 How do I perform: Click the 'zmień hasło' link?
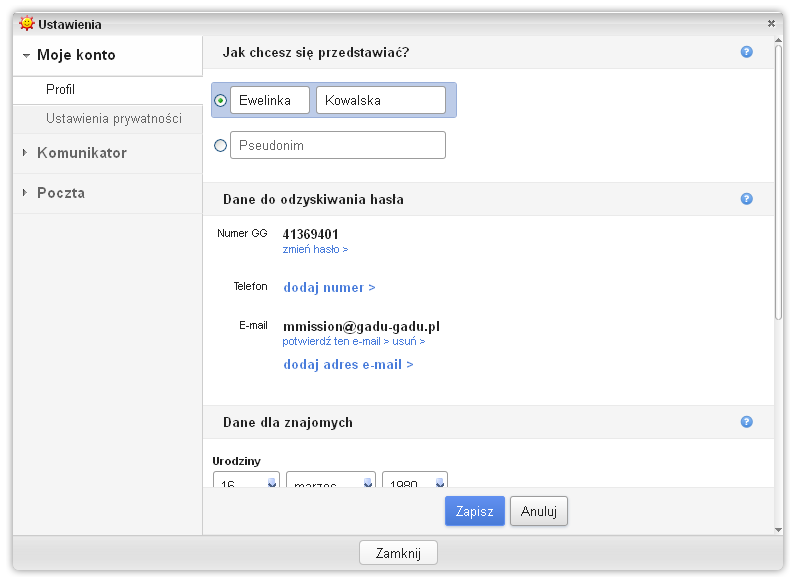click(315, 249)
